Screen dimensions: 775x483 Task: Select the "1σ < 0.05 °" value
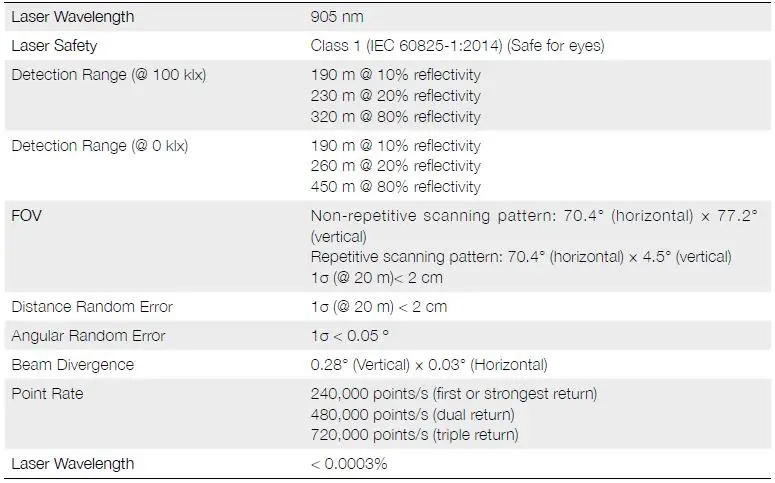click(350, 336)
